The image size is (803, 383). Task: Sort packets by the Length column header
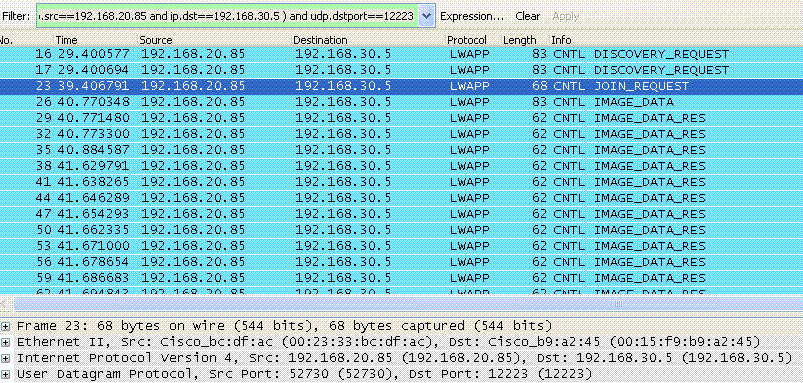point(519,40)
